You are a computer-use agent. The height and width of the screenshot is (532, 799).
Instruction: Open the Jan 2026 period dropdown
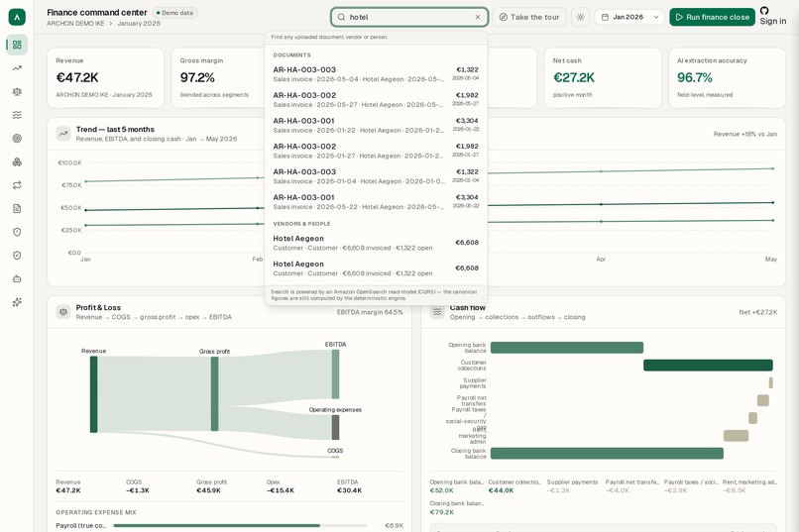tap(629, 17)
